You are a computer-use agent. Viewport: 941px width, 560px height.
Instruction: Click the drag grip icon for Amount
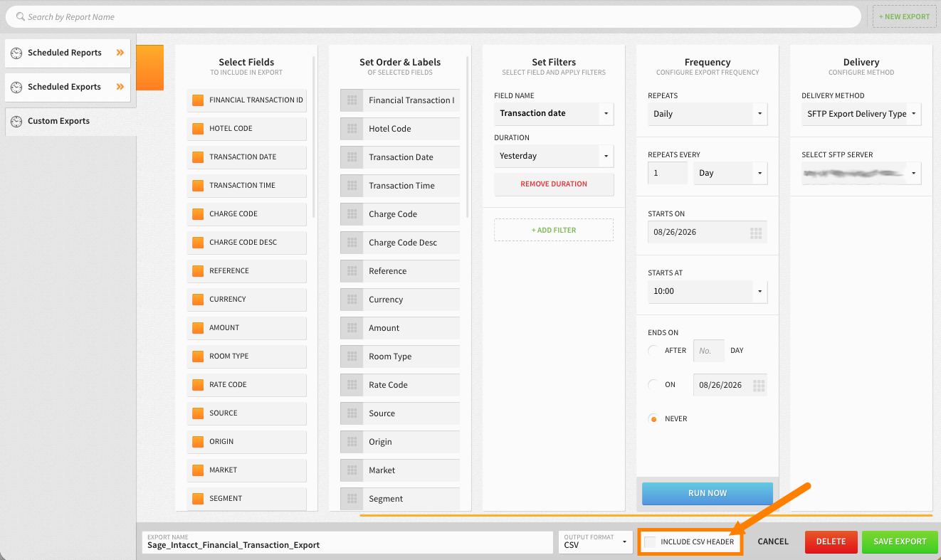tap(351, 328)
